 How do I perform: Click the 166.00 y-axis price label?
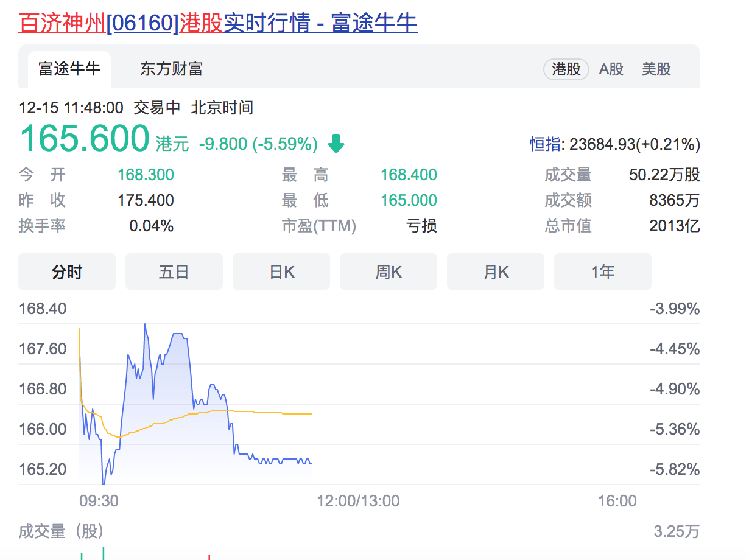coord(43,430)
